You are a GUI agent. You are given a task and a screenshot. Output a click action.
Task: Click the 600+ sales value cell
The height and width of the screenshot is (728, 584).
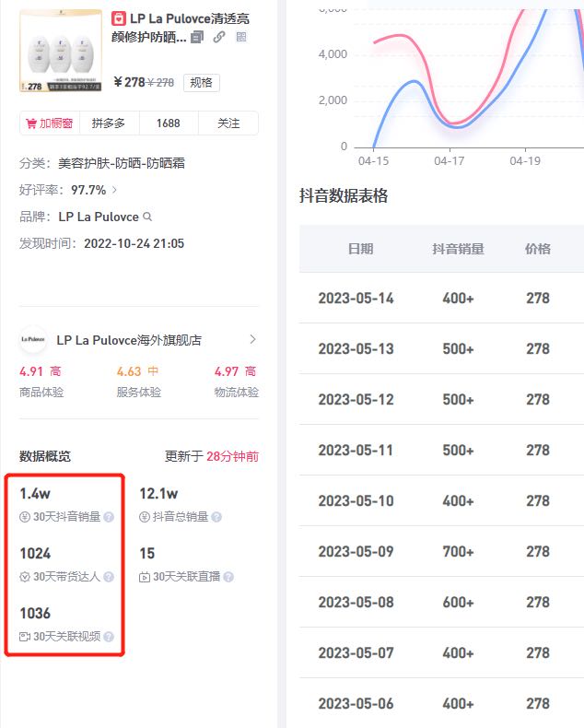pyautogui.click(x=458, y=602)
